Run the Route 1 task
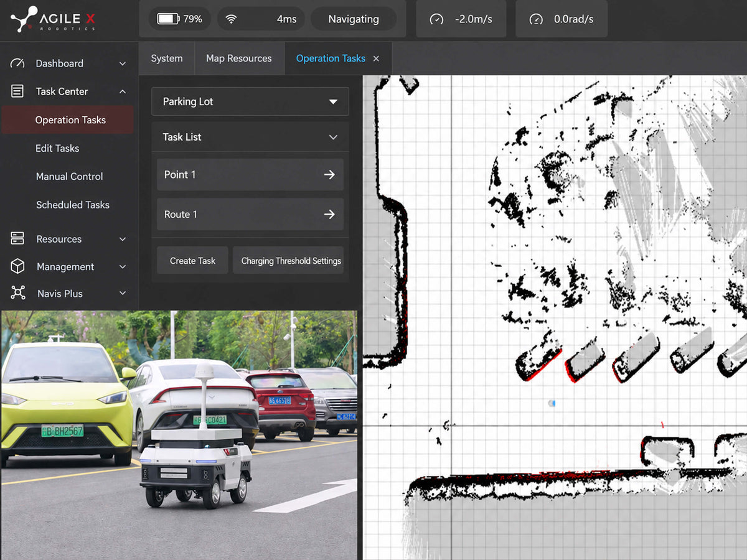The image size is (747, 560). [x=250, y=214]
